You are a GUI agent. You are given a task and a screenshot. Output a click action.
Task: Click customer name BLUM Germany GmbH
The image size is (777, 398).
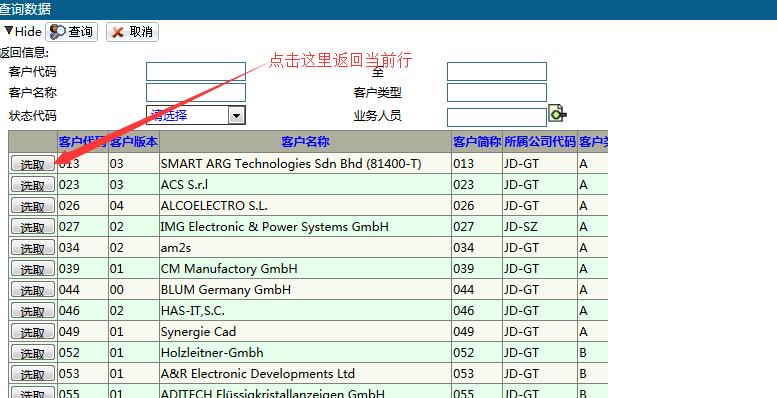pos(225,289)
